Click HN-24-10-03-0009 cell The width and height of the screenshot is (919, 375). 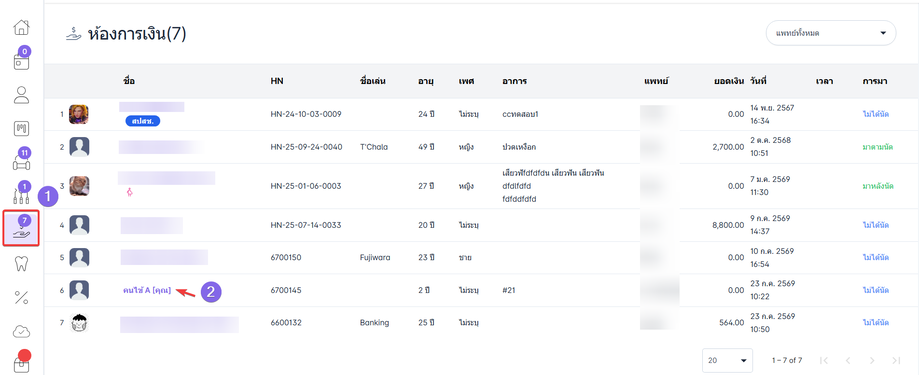[306, 114]
